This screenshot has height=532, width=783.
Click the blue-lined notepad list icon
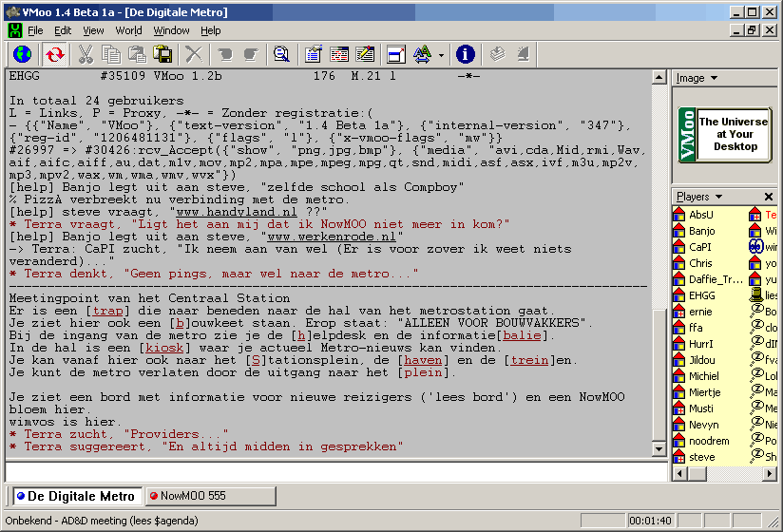pyautogui.click(x=313, y=54)
